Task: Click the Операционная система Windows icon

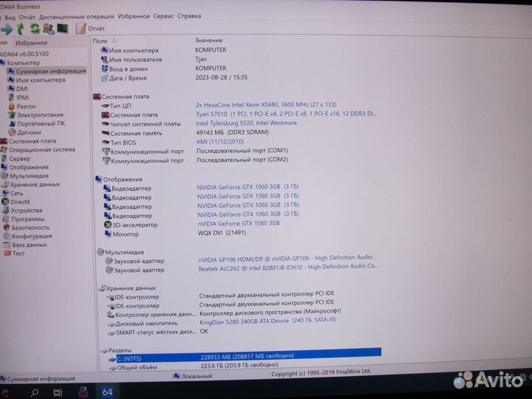Action: (x=4, y=149)
